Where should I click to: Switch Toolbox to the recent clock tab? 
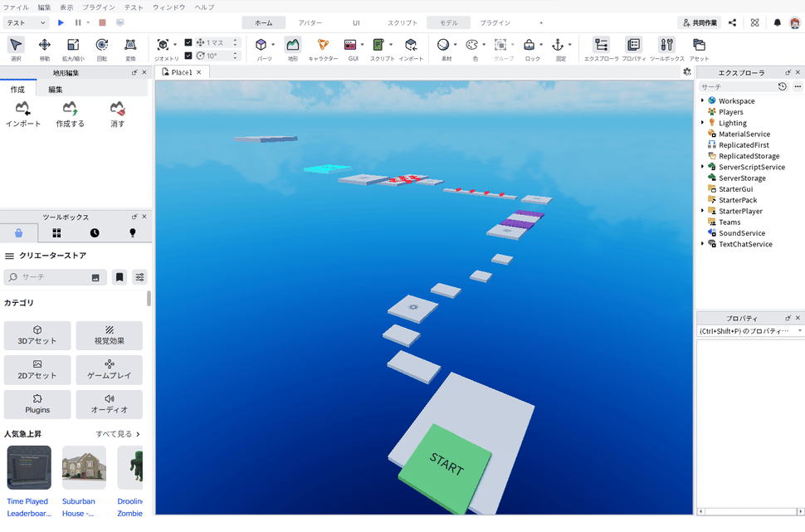[x=95, y=233]
